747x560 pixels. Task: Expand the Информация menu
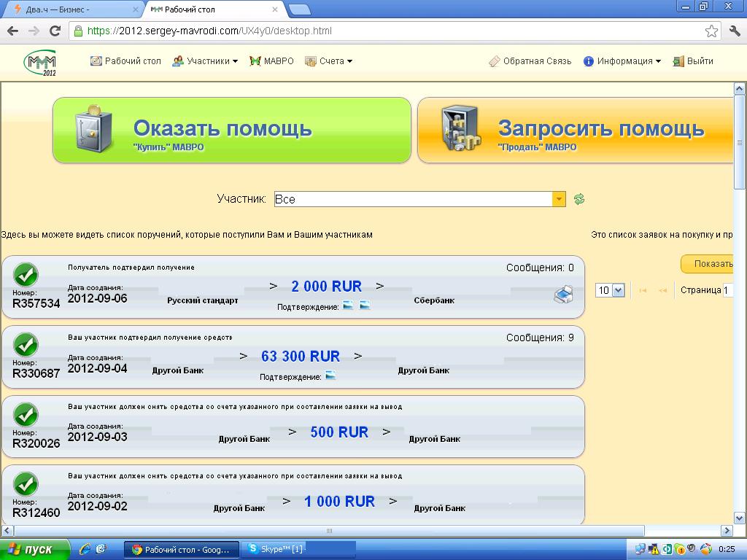coord(622,61)
